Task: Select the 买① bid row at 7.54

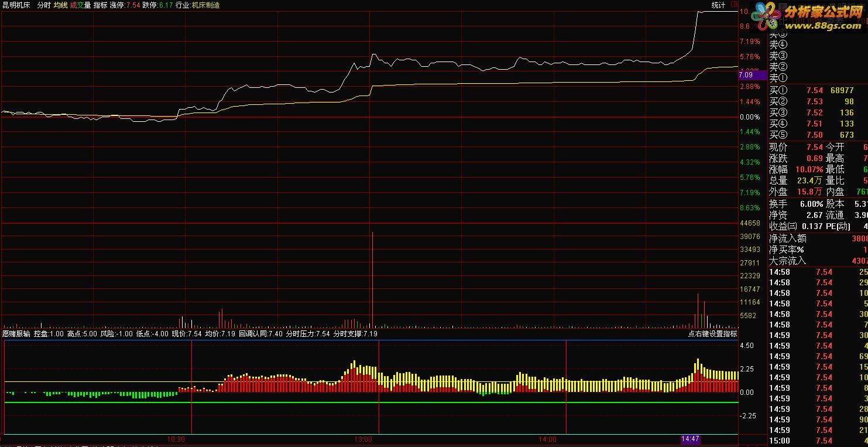Action: point(818,90)
